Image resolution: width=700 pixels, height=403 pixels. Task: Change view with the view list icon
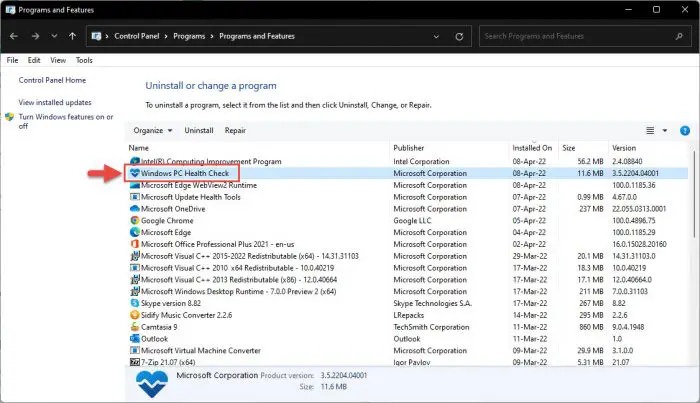coord(650,130)
